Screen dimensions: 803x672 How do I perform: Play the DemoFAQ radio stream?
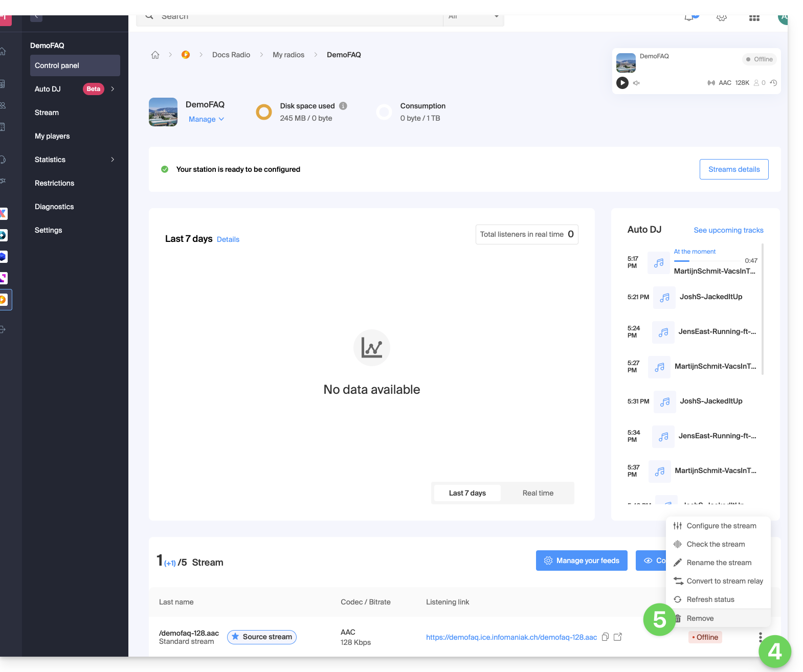pos(622,83)
